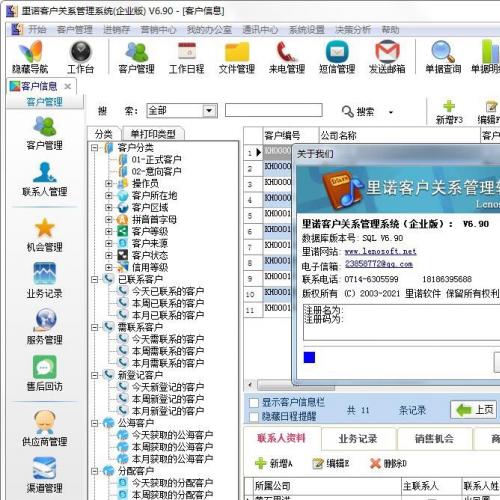Open the 开始 menu
This screenshot has height=500, width=500.
pyautogui.click(x=37, y=30)
